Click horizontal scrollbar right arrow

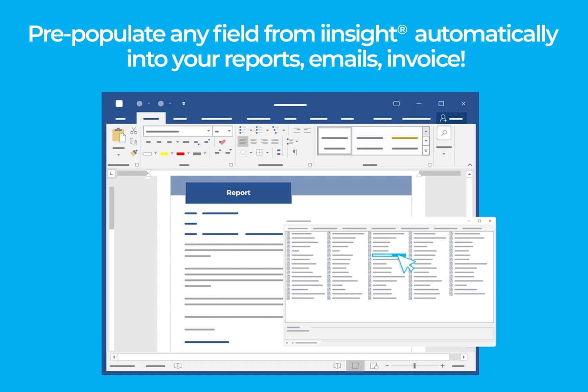pyautogui.click(x=464, y=357)
